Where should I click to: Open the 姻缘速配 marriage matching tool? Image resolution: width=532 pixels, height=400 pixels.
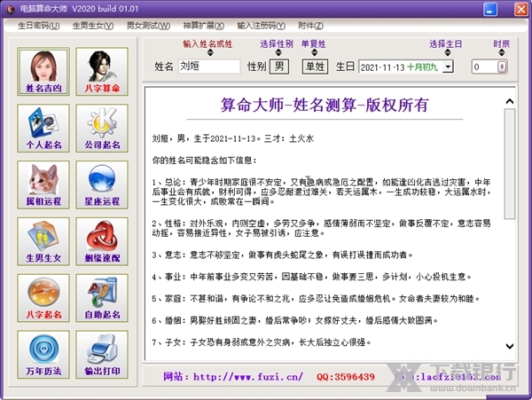102,241
